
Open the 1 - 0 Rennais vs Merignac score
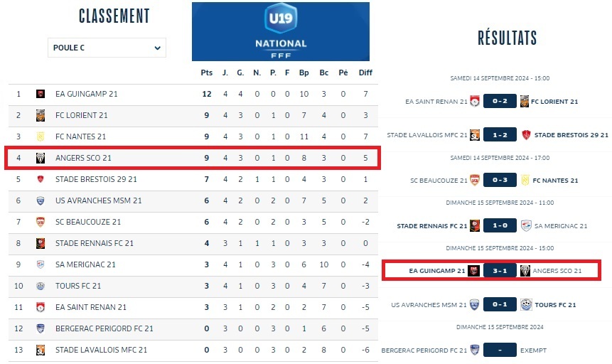point(500,226)
